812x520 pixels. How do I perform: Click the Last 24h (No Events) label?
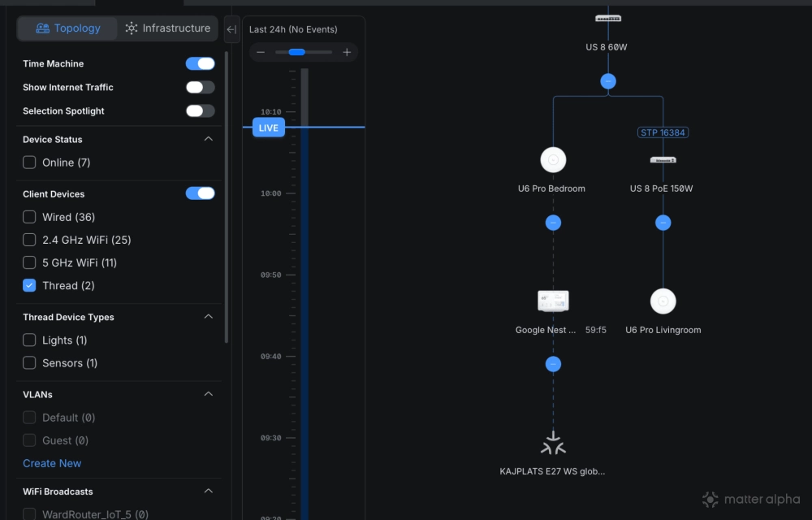pos(293,29)
